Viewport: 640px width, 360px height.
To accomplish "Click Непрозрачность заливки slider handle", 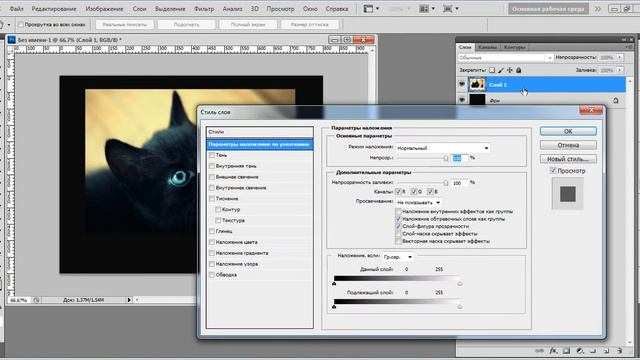I will [446, 183].
